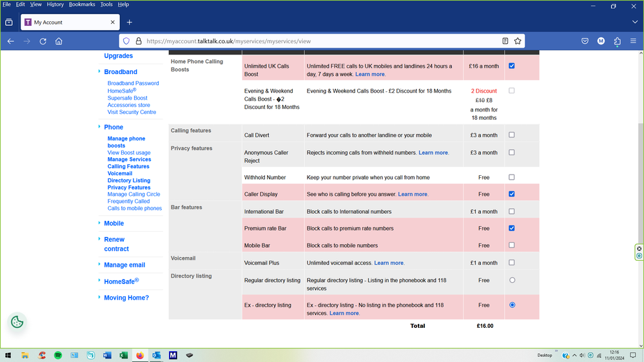This screenshot has width=644, height=362.
Task: Reload the current page
Action: click(x=43, y=41)
